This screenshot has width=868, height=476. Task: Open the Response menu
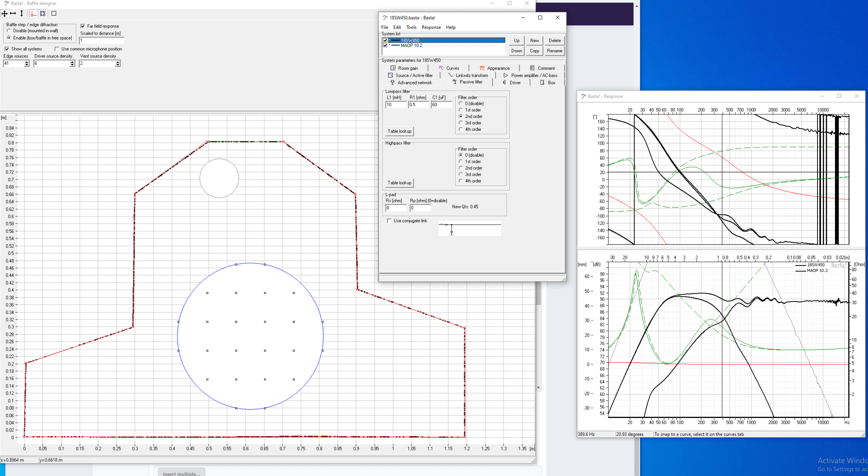(x=431, y=28)
